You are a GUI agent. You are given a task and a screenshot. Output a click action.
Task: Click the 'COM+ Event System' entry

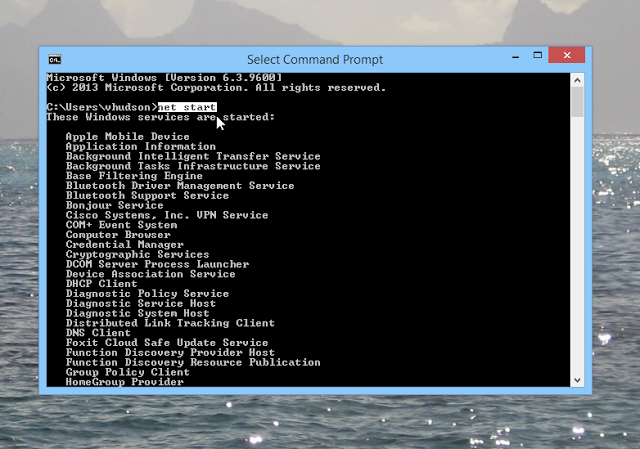tap(121, 225)
